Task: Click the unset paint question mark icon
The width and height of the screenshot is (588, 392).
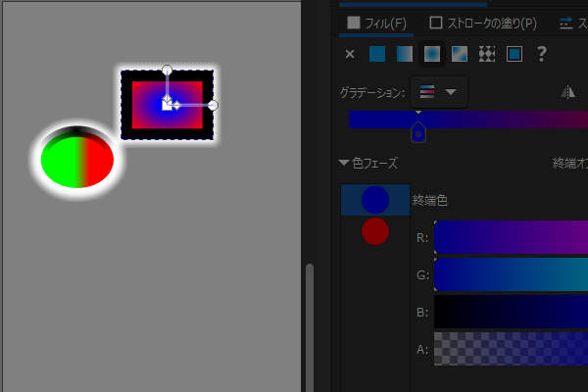Action: click(541, 54)
